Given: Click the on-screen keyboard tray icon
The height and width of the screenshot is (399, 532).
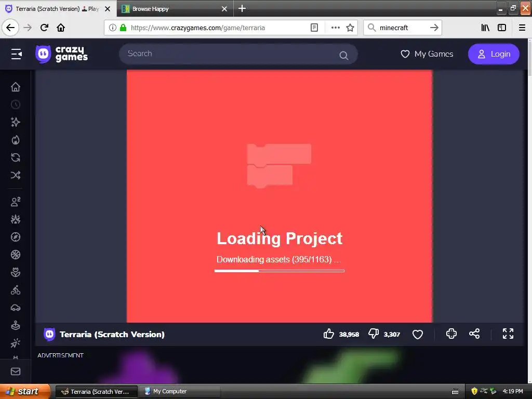Looking at the screenshot, I should point(455,392).
